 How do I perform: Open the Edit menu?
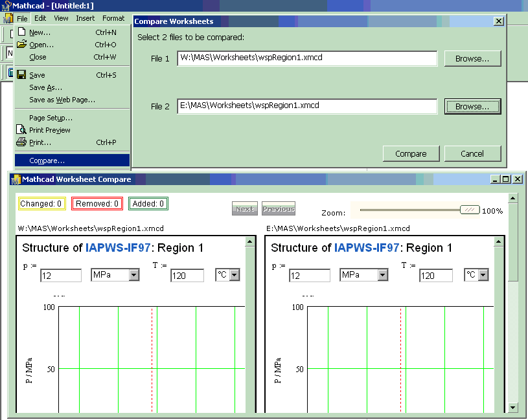40,18
